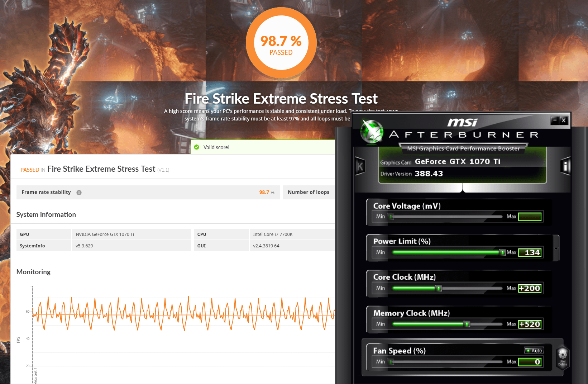Click the GUI v2.4.3819 64 value
This screenshot has width=588, height=384.
coord(292,246)
